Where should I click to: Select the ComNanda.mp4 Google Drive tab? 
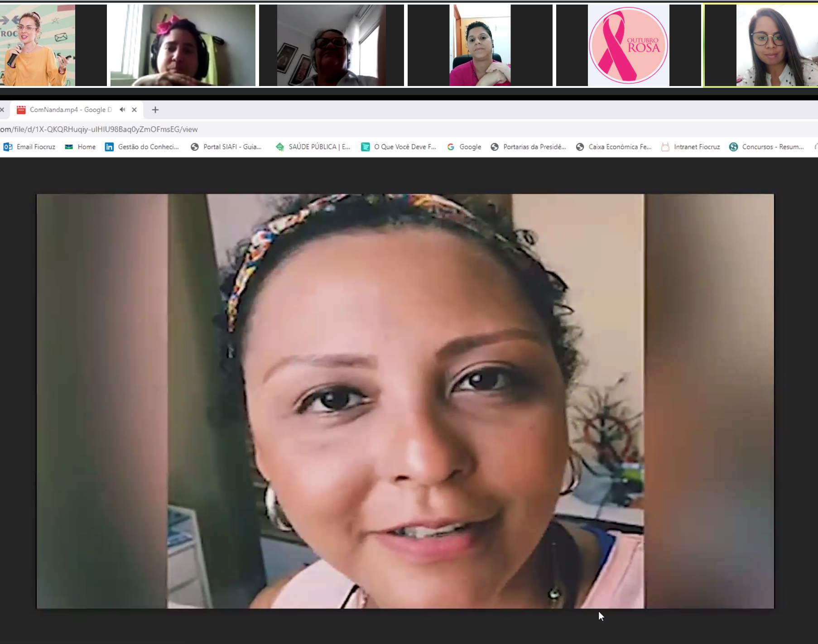[x=68, y=110]
